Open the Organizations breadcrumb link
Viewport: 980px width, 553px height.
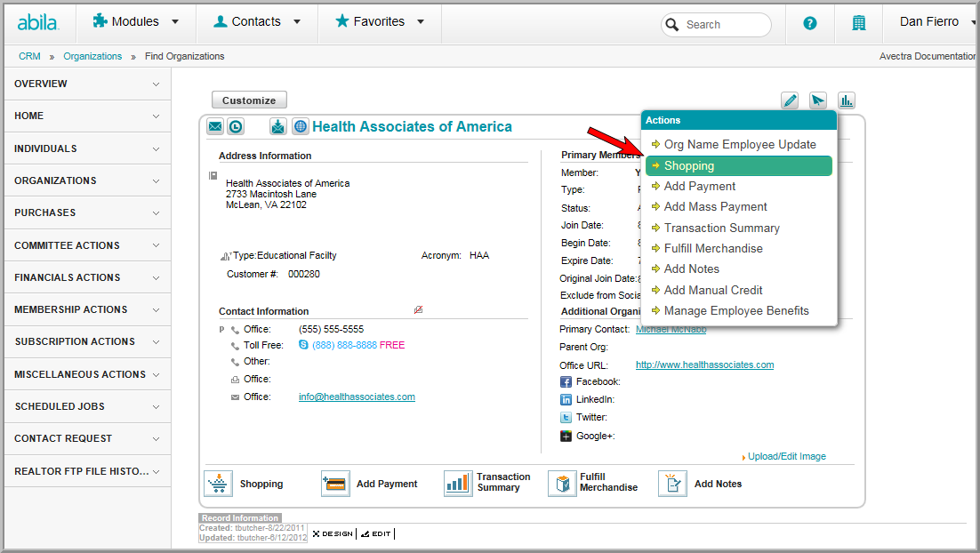click(92, 56)
